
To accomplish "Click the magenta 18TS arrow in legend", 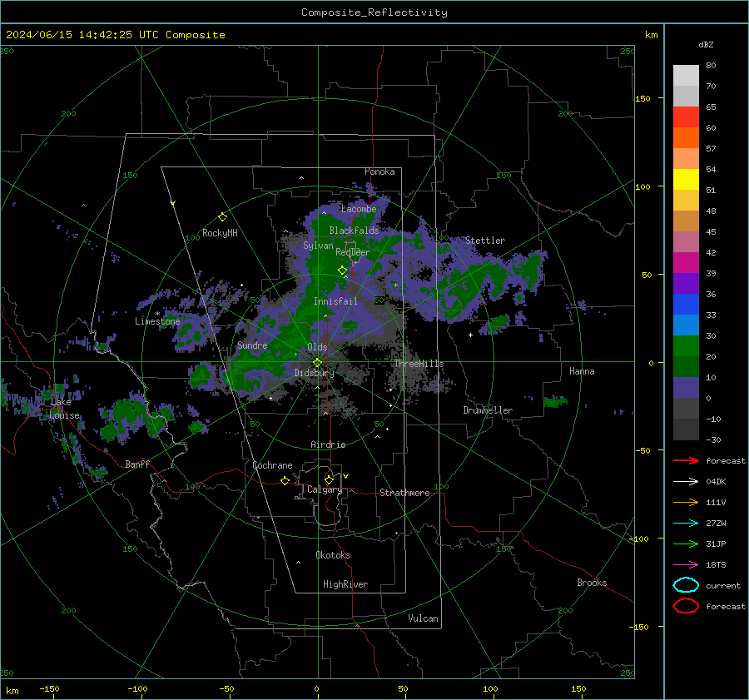I will [686, 565].
